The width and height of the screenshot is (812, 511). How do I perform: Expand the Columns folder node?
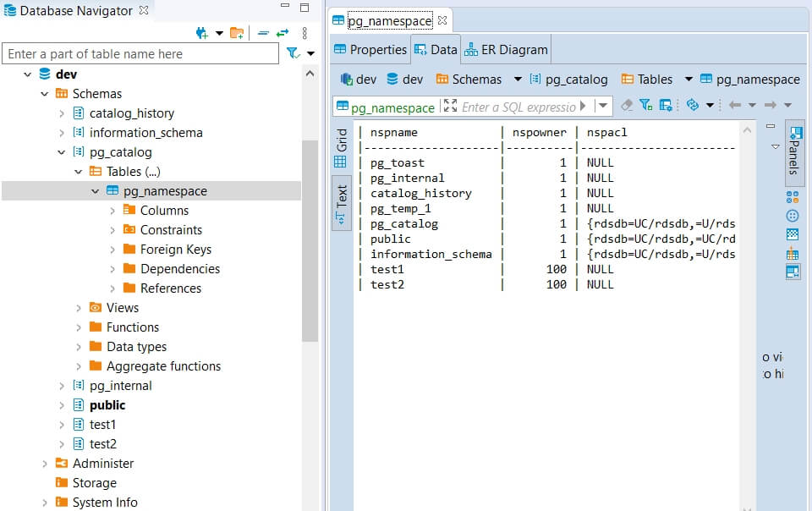(x=112, y=211)
